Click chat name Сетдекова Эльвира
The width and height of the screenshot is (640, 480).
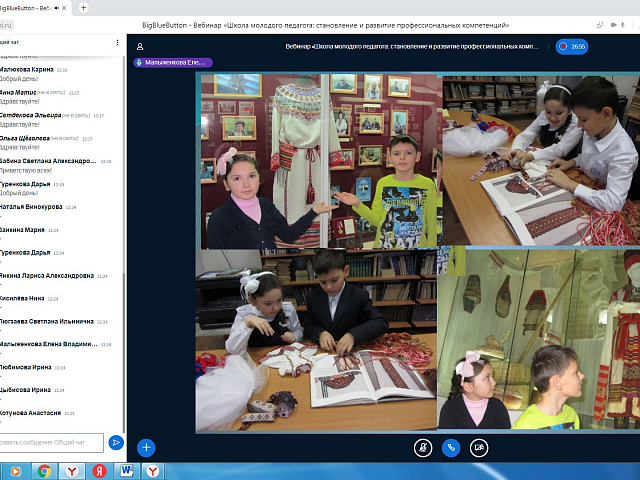pos(31,115)
